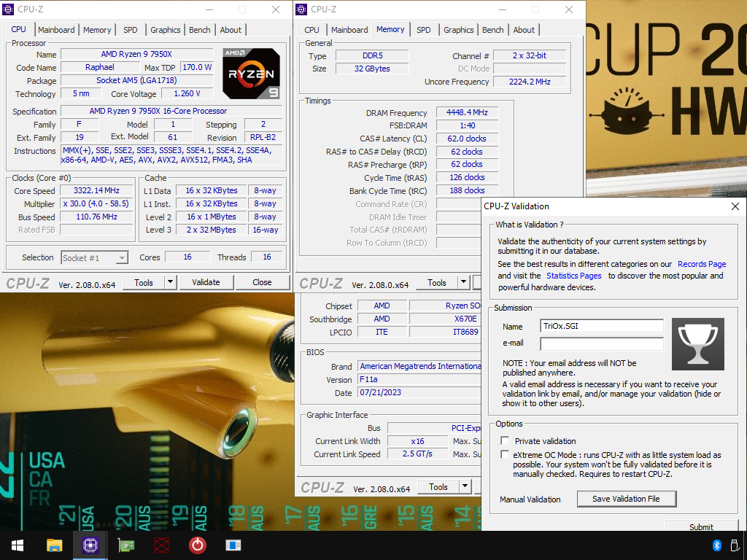Image resolution: width=747 pixels, height=560 pixels.
Task: Click Tools button in Mainboard window
Action: (x=438, y=486)
